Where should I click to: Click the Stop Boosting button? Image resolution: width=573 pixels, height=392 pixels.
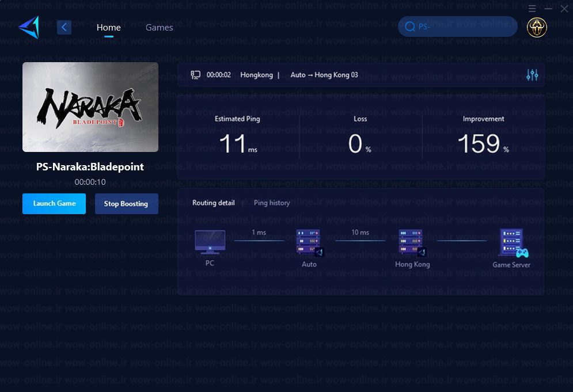127,204
